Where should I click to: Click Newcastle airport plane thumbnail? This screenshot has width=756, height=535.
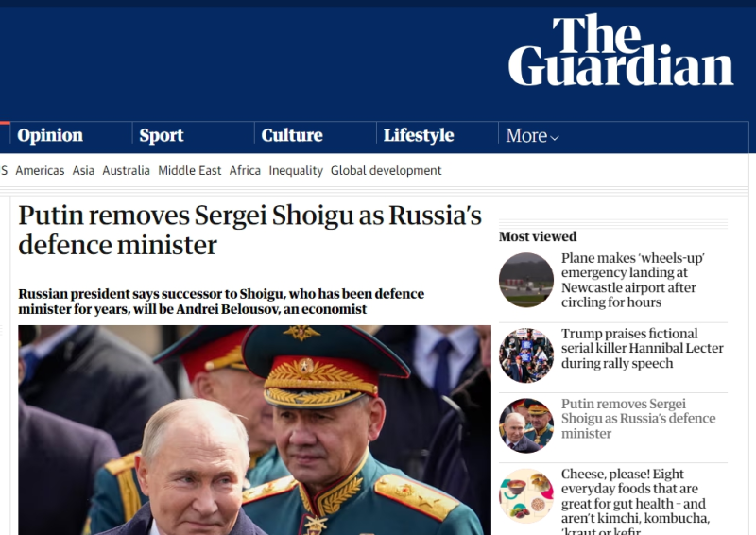tap(526, 280)
